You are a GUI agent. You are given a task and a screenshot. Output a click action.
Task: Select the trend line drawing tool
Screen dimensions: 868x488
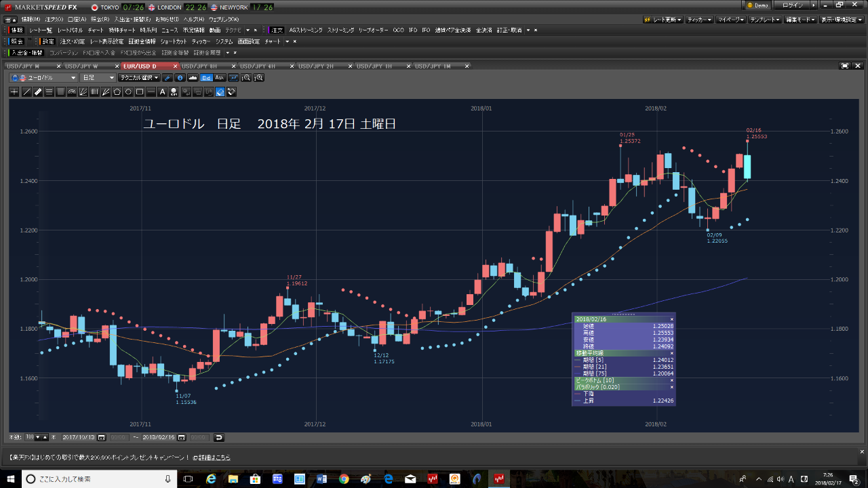pyautogui.click(x=26, y=91)
